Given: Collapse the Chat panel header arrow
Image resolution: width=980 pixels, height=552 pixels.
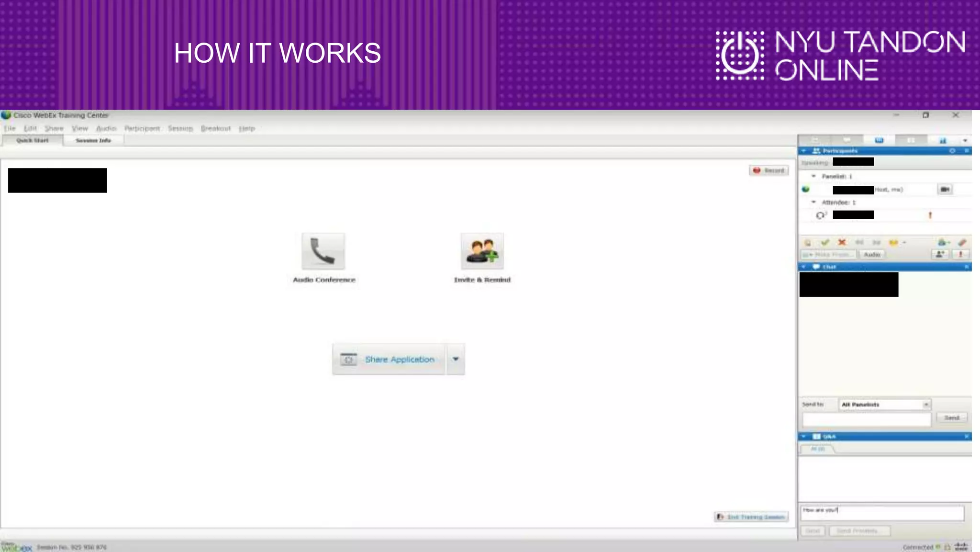Looking at the screenshot, I should pyautogui.click(x=804, y=267).
